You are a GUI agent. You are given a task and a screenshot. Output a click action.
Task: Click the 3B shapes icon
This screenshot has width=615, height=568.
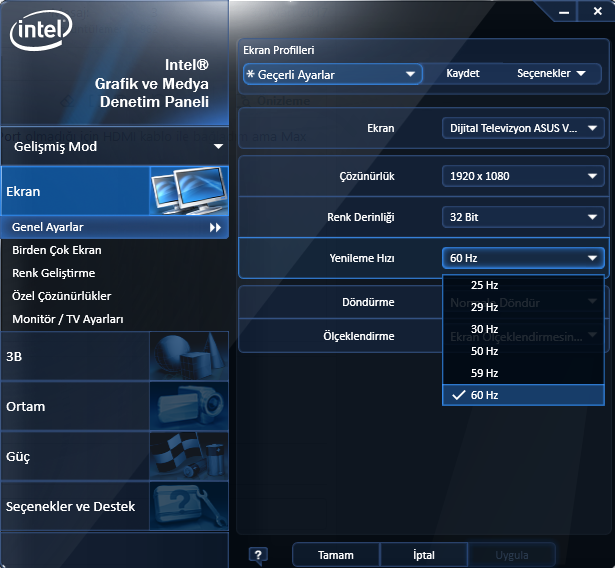(x=189, y=356)
